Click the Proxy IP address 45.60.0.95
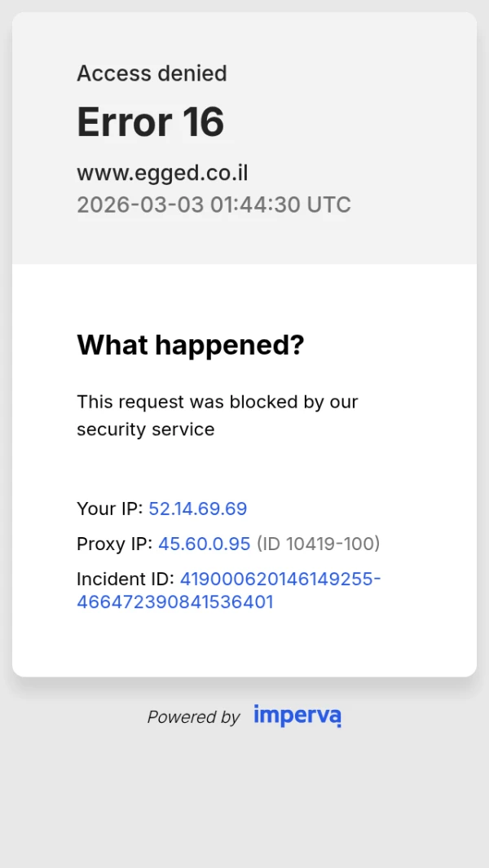This screenshot has width=489, height=868. click(x=204, y=544)
